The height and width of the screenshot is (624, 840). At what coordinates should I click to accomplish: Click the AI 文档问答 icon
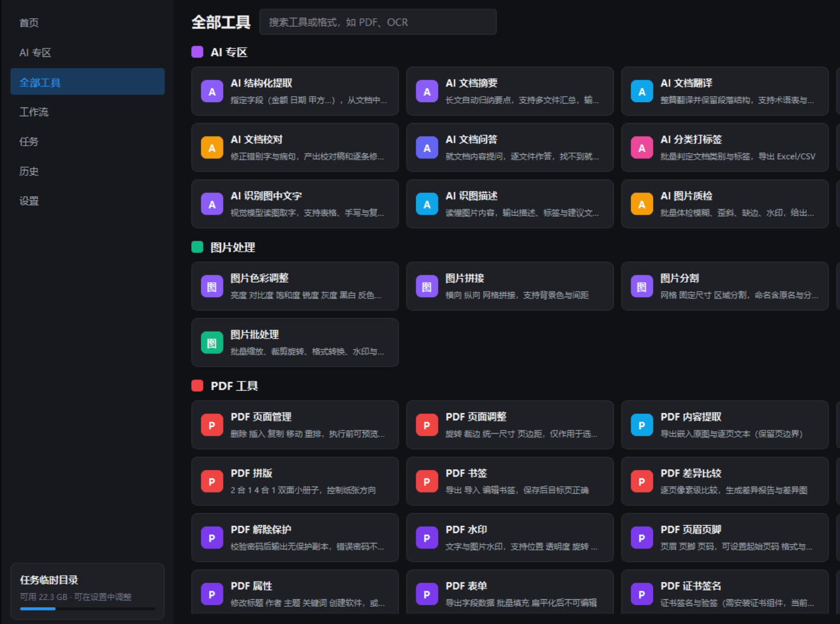pos(427,148)
